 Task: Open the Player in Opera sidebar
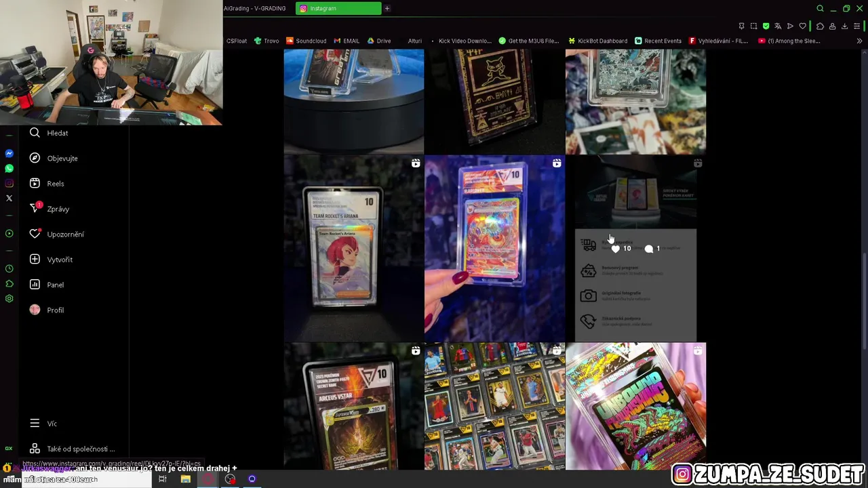[x=9, y=233]
